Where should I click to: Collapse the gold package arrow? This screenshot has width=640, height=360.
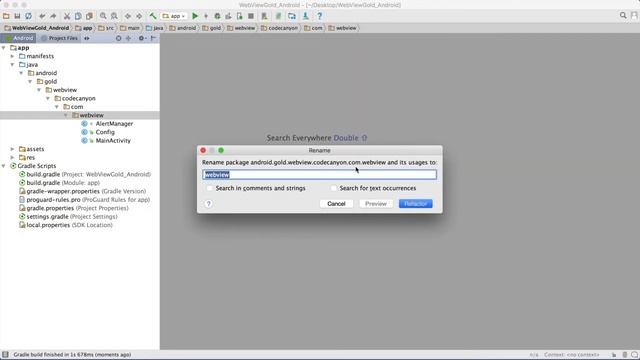pyautogui.click(x=30, y=82)
